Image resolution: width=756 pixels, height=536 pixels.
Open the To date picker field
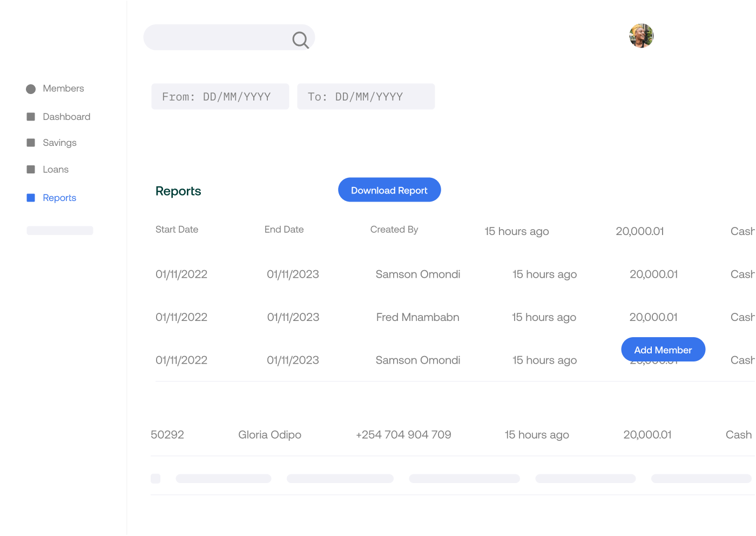[x=366, y=96]
